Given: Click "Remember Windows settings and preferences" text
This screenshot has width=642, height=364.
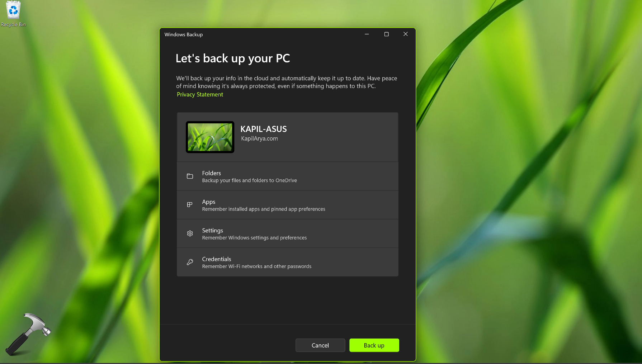Looking at the screenshot, I should point(254,238).
